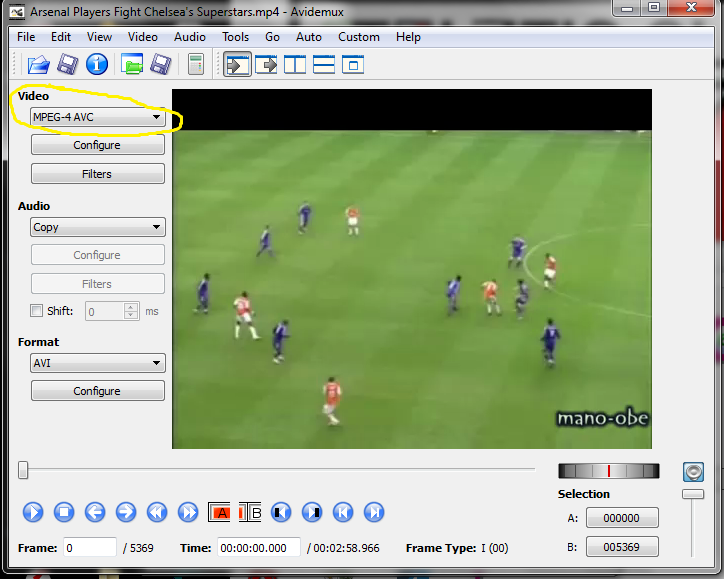The height and width of the screenshot is (579, 724).
Task: Choose the top-bottom preview icon
Action: click(x=324, y=64)
